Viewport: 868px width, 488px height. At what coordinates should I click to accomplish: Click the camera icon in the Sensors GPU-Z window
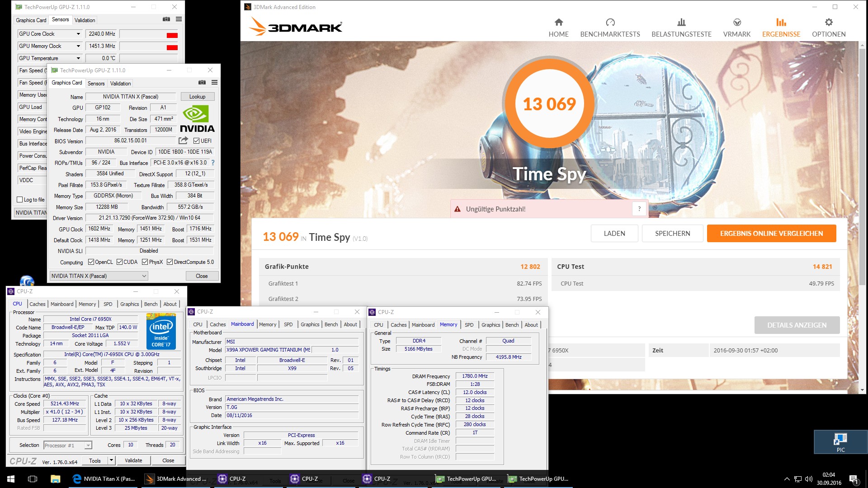click(x=166, y=19)
